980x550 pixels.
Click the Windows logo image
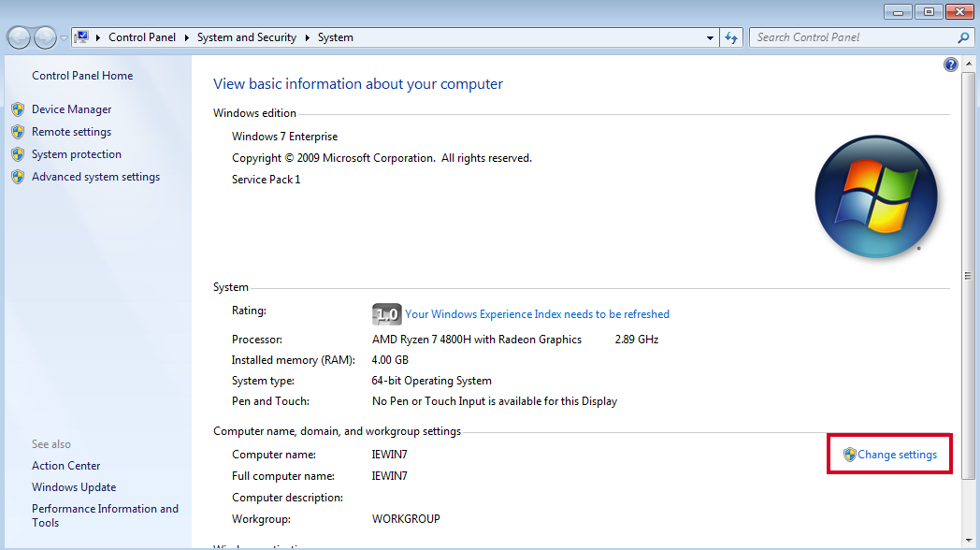pyautogui.click(x=876, y=196)
